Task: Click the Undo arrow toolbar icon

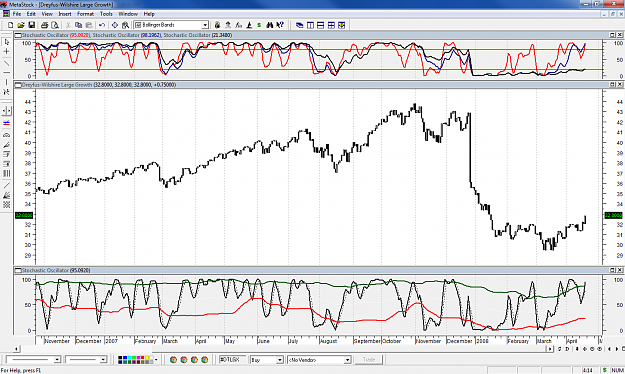Action: 102,25
